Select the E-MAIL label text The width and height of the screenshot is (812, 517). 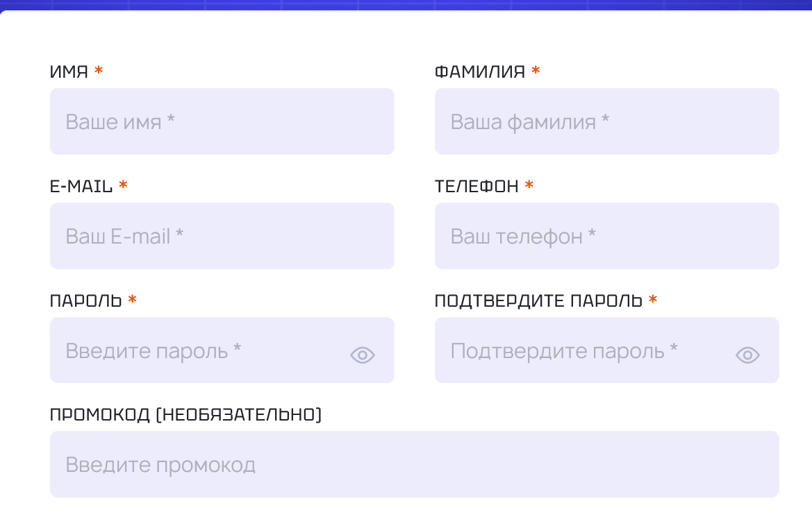click(81, 186)
